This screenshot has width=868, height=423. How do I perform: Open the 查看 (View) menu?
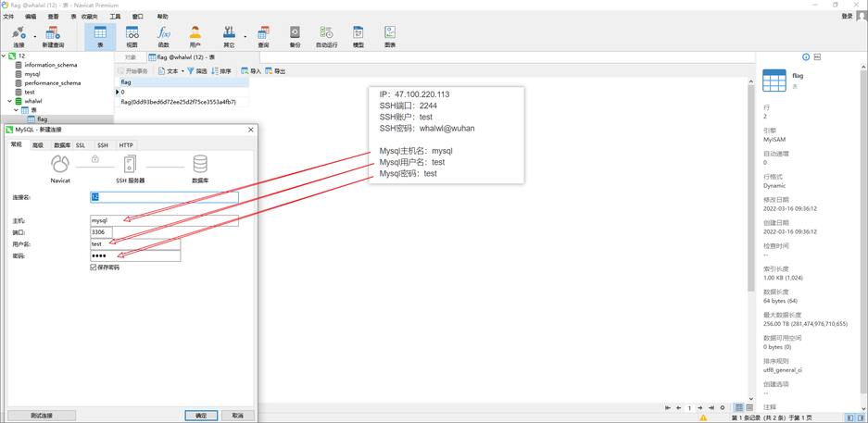(53, 17)
